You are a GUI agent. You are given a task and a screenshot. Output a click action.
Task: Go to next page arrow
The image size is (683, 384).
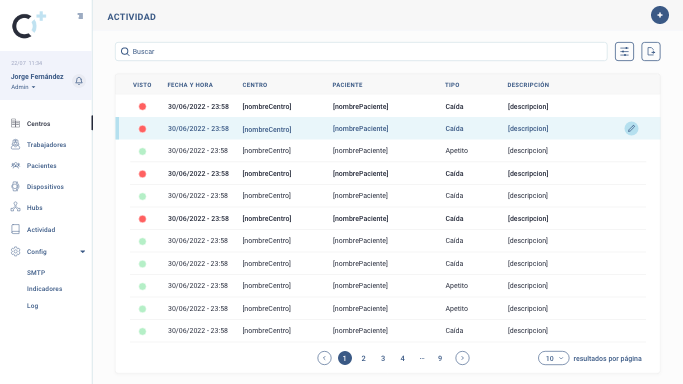coord(462,358)
